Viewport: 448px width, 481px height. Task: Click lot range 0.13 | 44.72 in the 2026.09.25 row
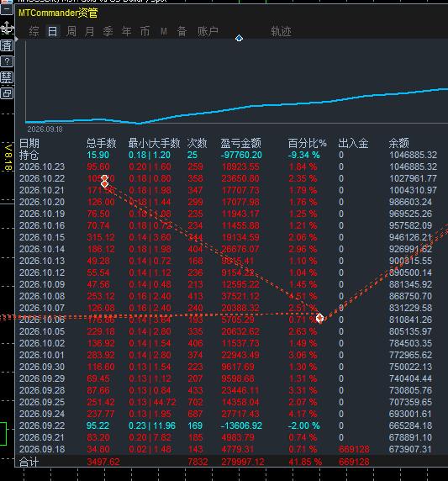(152, 402)
